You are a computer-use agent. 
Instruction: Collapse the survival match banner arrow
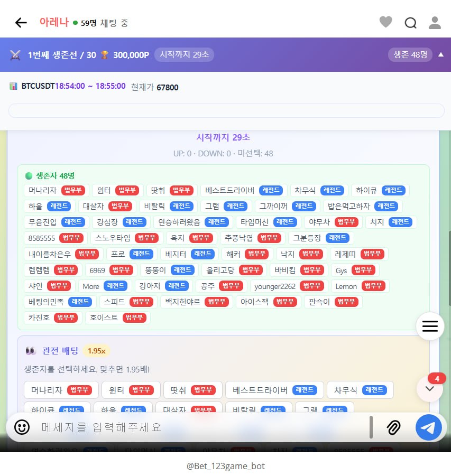441,54
